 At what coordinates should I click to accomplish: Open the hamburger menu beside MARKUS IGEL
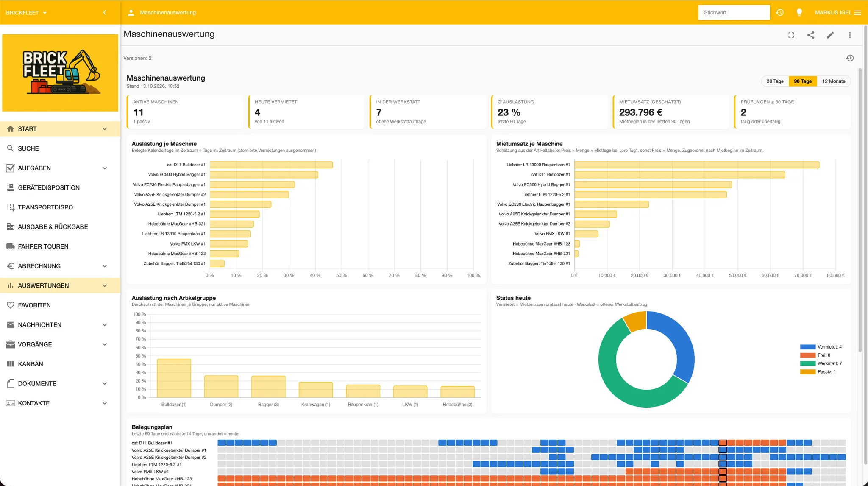(858, 12)
